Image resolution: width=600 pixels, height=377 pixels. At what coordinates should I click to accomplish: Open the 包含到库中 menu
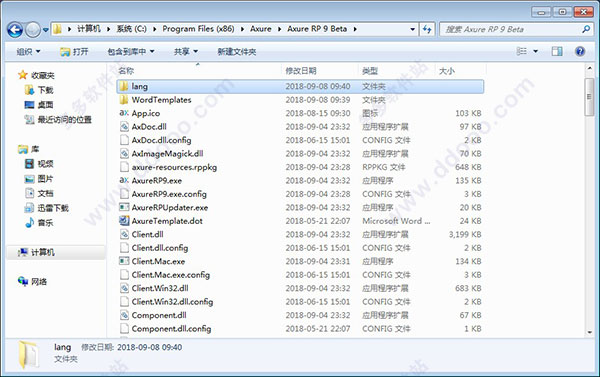[x=130, y=51]
